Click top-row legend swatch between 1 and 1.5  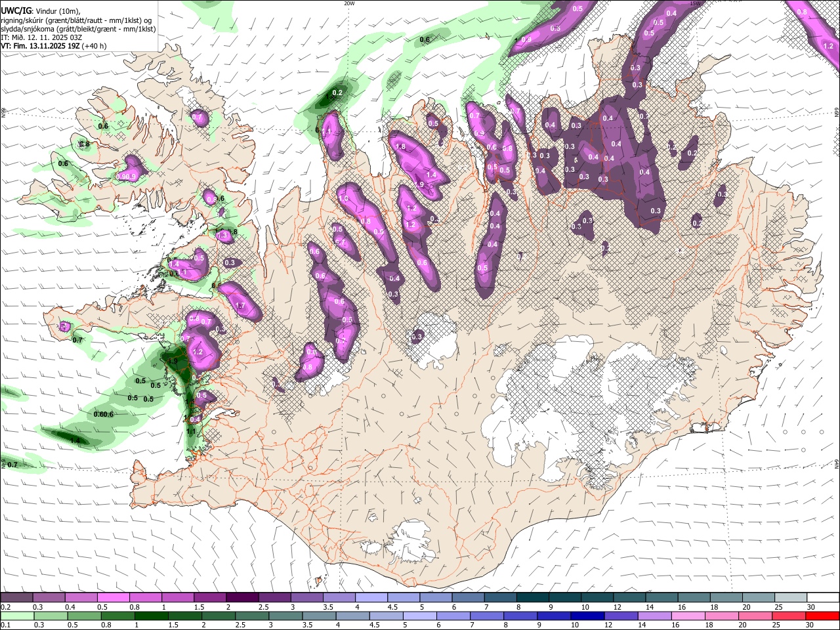point(177,598)
